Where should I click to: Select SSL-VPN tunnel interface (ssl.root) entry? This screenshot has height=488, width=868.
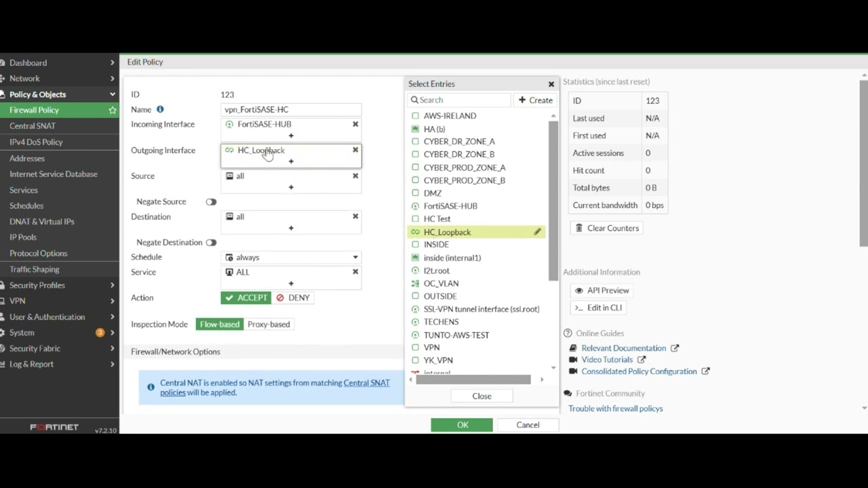[x=481, y=309]
